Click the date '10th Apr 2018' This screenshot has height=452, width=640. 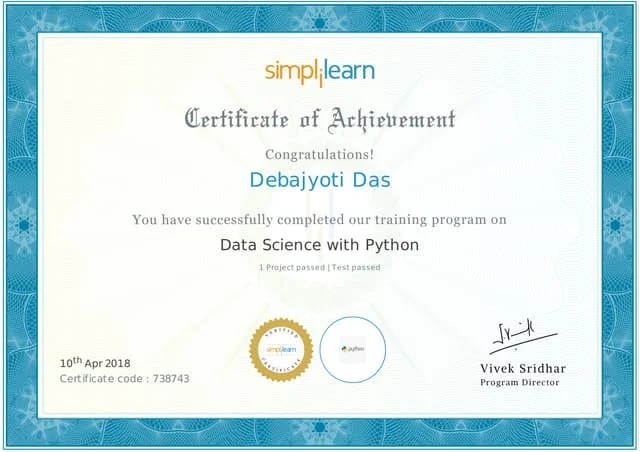(x=95, y=363)
